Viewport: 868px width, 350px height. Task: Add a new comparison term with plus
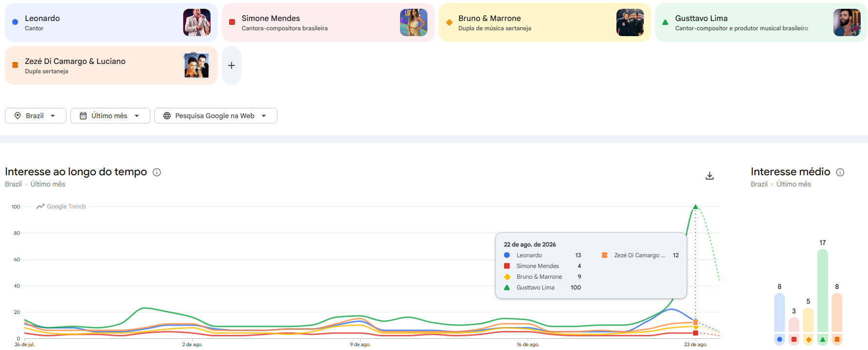tap(232, 65)
